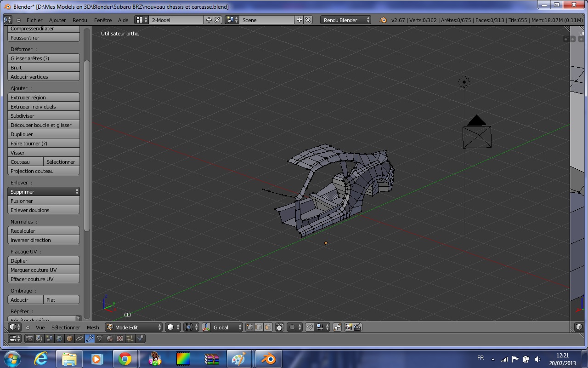Screen dimensions: 588x368
Task: Open the World properties globe tab
Action: click(59, 339)
